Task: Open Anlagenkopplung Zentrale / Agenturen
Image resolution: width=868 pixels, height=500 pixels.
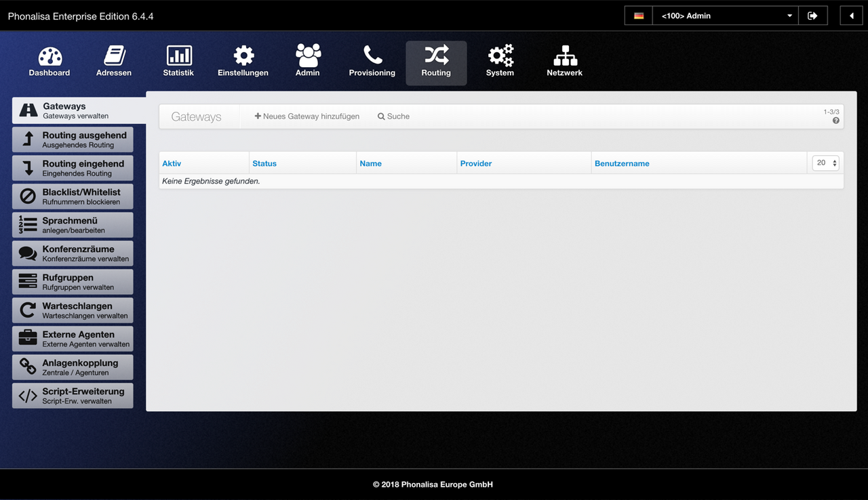Action: point(73,367)
